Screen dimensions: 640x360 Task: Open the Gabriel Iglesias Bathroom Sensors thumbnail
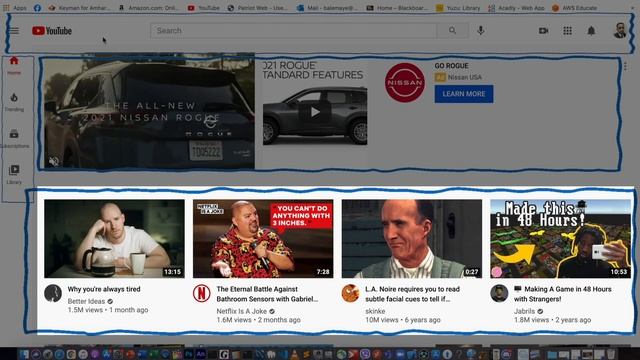point(263,239)
